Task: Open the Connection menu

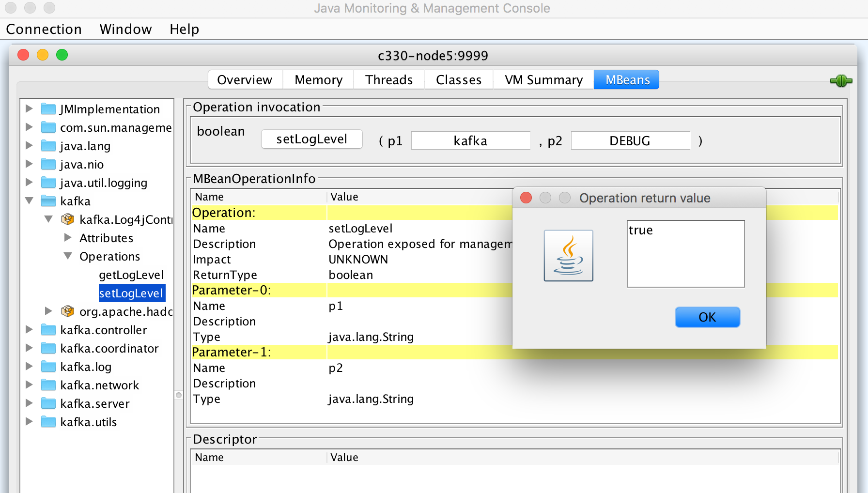Action: tap(44, 29)
